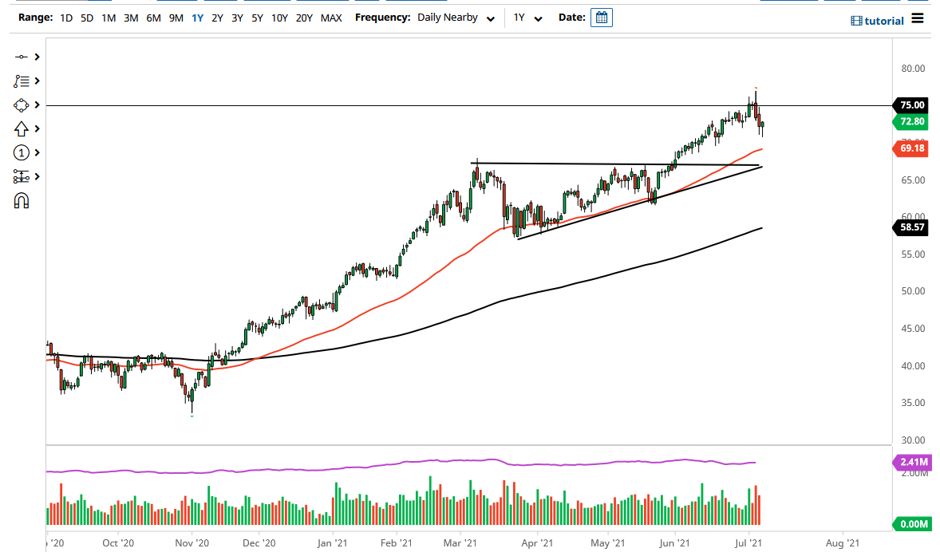This screenshot has width=940, height=560.
Task: Open the calendar date picker
Action: coord(601,16)
